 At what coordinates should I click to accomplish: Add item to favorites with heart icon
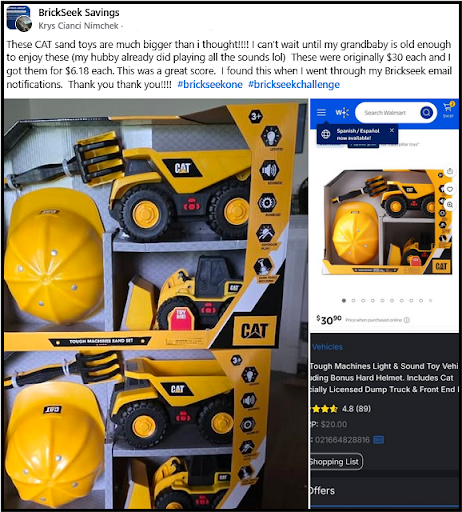(x=450, y=189)
